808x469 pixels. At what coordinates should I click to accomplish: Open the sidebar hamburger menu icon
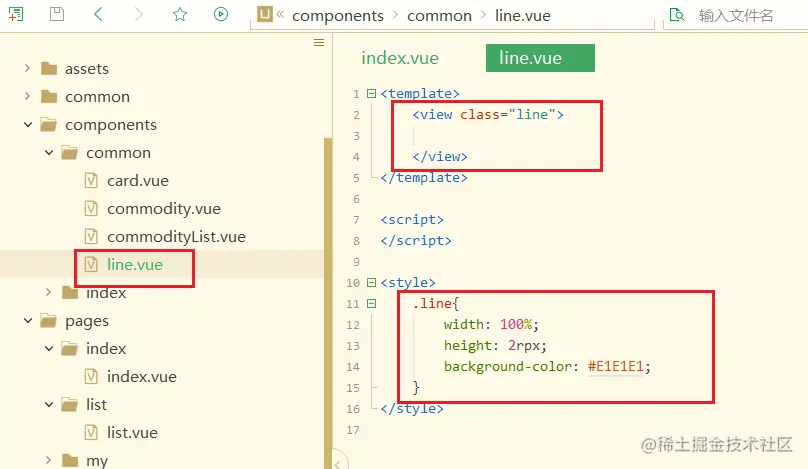tap(319, 42)
